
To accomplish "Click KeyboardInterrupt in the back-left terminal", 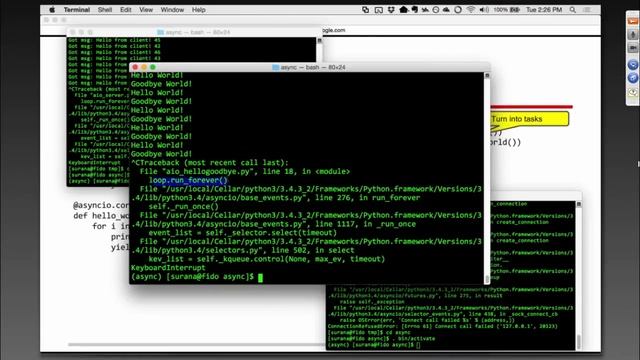I will pyautogui.click(x=94, y=162).
